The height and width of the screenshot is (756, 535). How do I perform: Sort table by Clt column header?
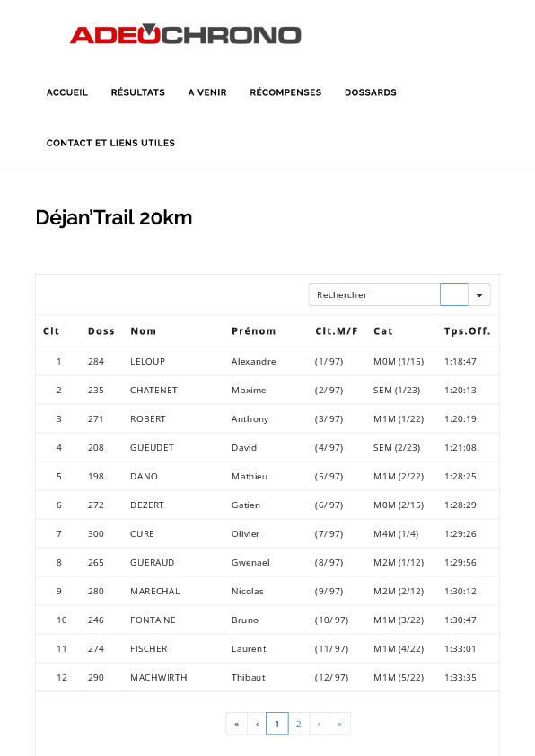pos(51,331)
